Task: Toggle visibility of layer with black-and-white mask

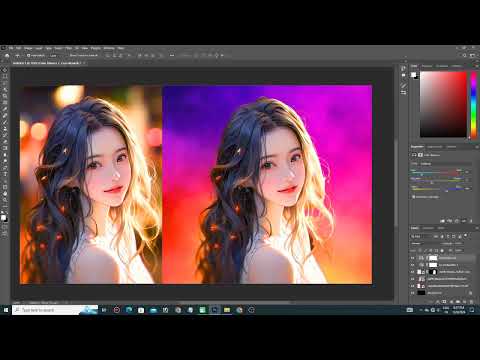Action: [413, 272]
